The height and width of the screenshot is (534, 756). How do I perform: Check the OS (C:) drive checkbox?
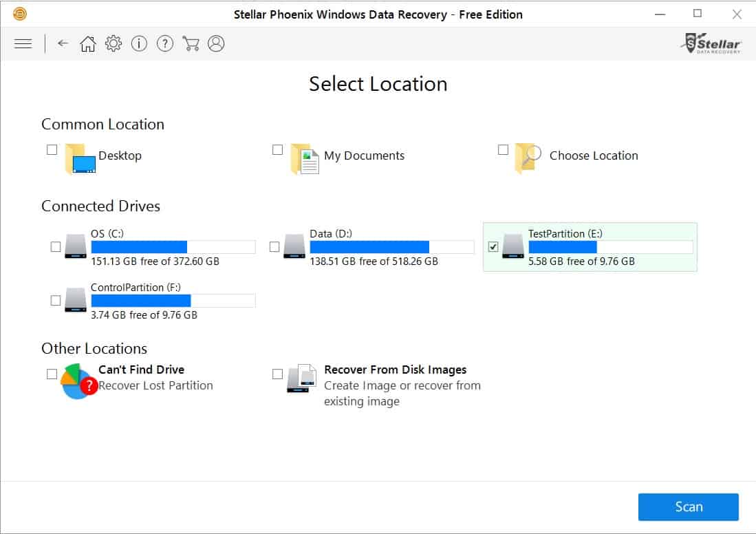(x=56, y=246)
